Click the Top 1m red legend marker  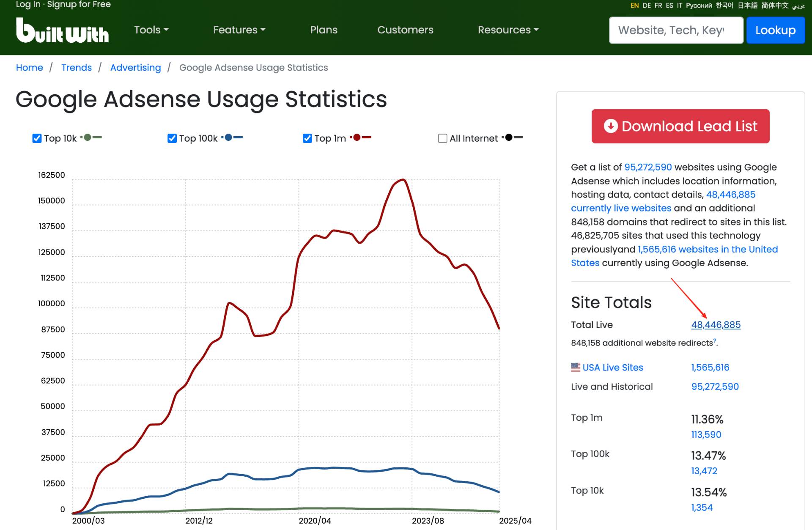coord(360,137)
